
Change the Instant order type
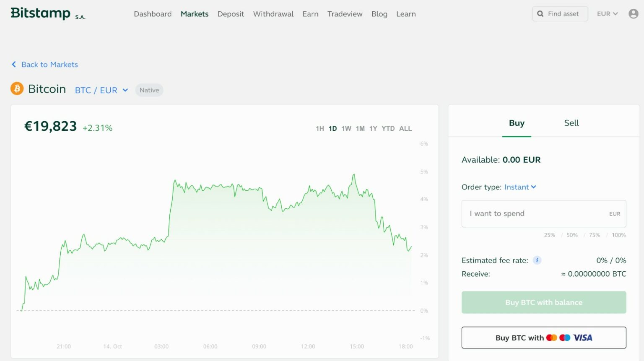click(520, 187)
